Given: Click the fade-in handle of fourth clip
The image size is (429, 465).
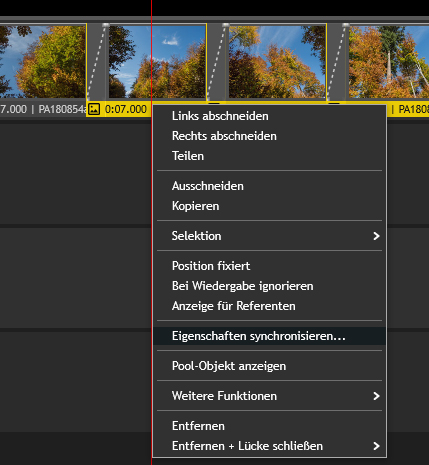Looking at the screenshot, I should click(x=346, y=25).
